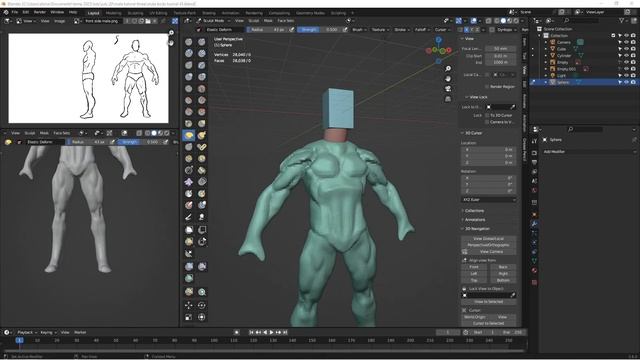Enable Camera to View lock checkbox
This screenshot has height=360, width=640.
(x=487, y=122)
